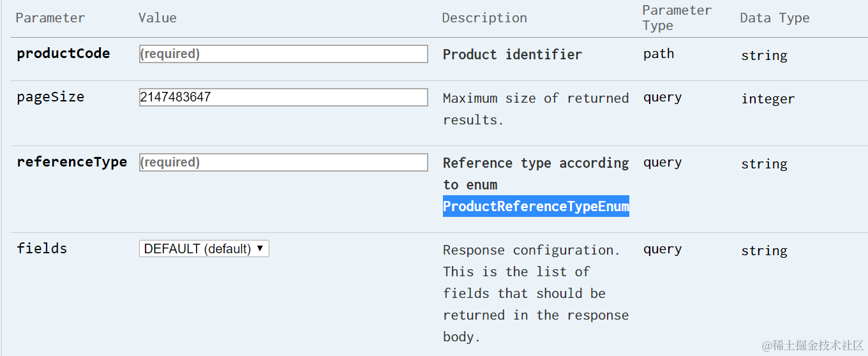Click the highlighted ProductReferenceTypeEnum text
Image resolution: width=868 pixels, height=356 pixels.
point(535,206)
